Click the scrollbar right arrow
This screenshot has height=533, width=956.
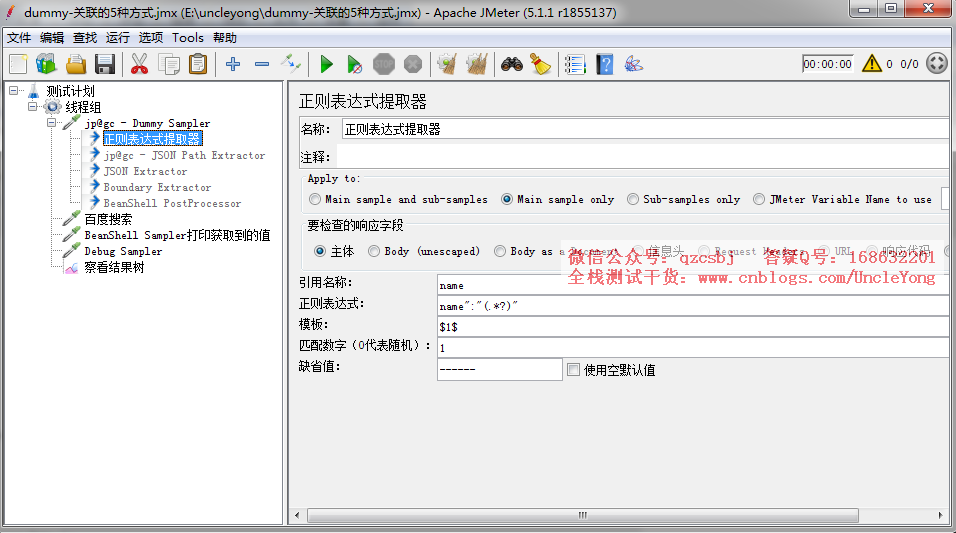coord(940,515)
